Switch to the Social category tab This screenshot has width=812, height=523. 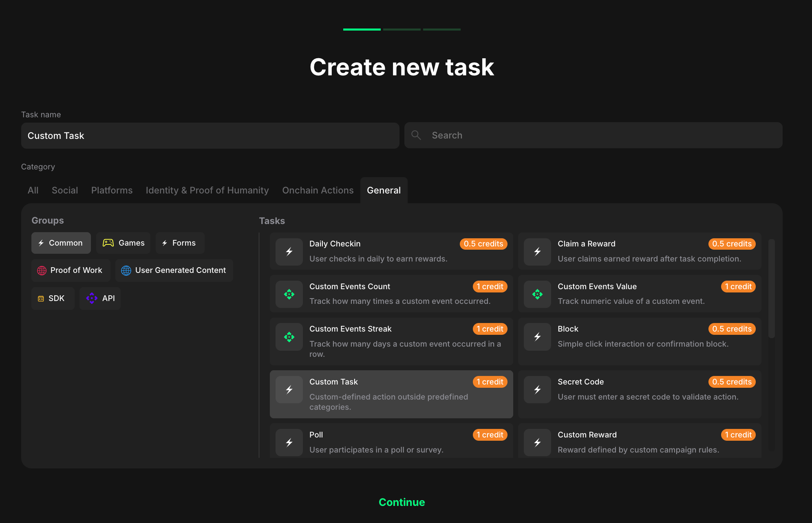point(65,190)
